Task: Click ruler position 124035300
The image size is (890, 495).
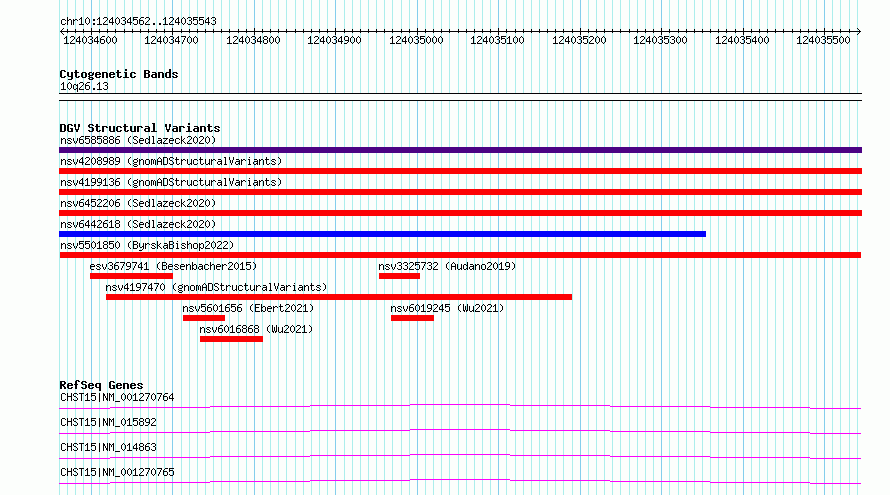Action: (660, 40)
